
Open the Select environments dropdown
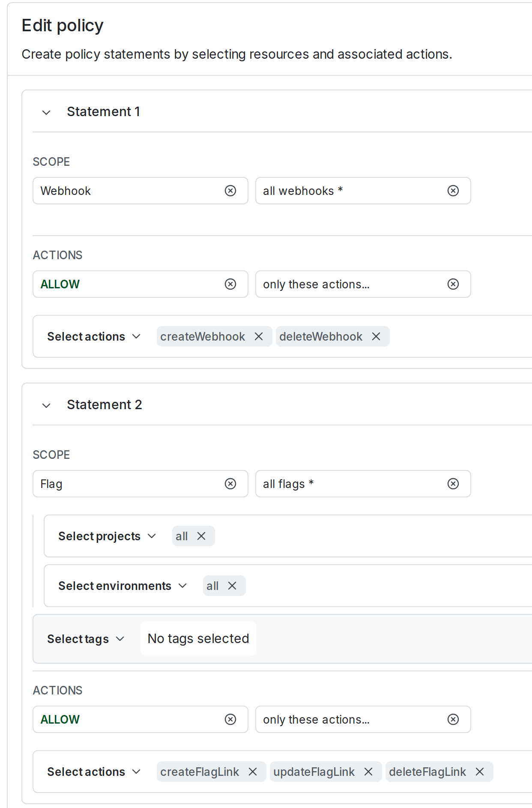coord(123,586)
